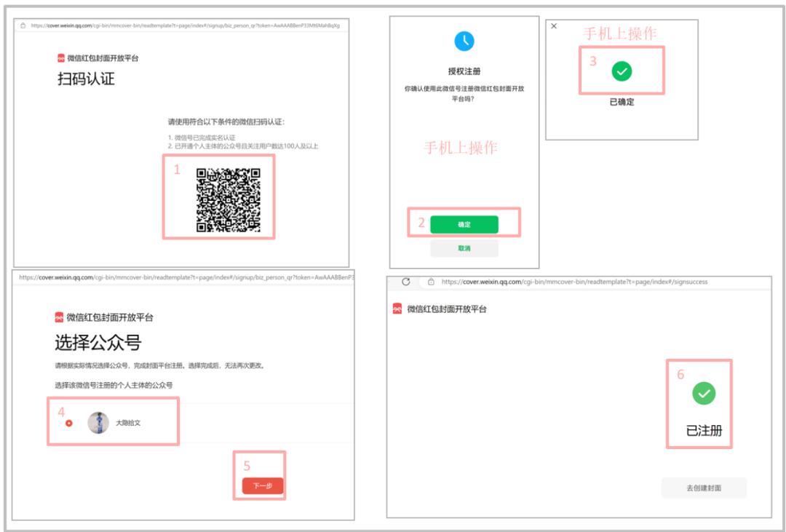This screenshot has height=532, width=786.
Task: Open cover creation via 去创建封面 button
Action: [704, 488]
